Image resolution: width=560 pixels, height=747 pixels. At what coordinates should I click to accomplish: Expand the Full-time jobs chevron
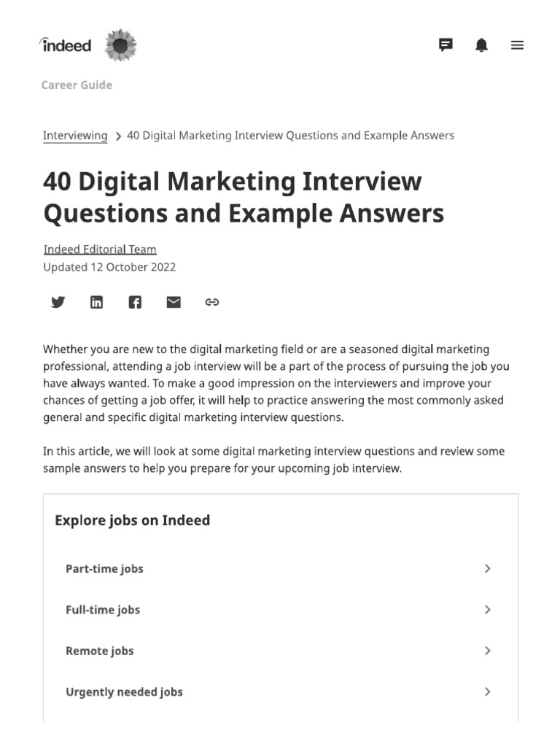click(x=488, y=609)
